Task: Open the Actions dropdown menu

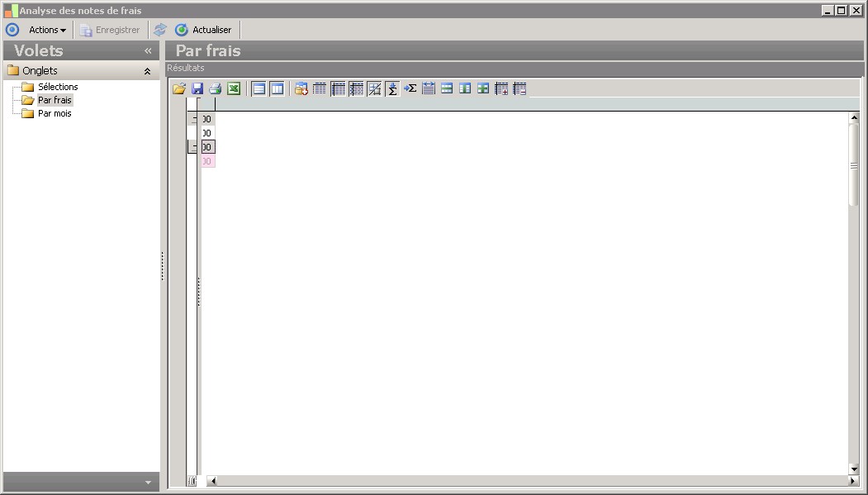Action: coord(48,30)
